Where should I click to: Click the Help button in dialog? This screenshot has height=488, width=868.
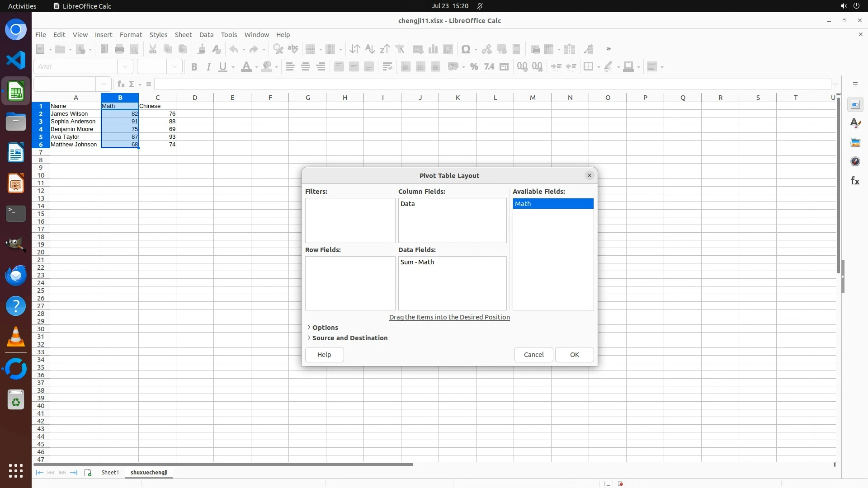pos(324,355)
